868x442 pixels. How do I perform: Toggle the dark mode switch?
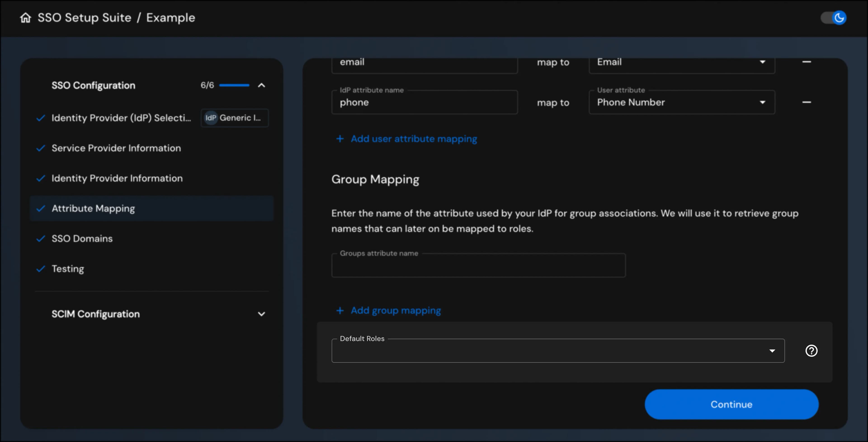tap(833, 18)
